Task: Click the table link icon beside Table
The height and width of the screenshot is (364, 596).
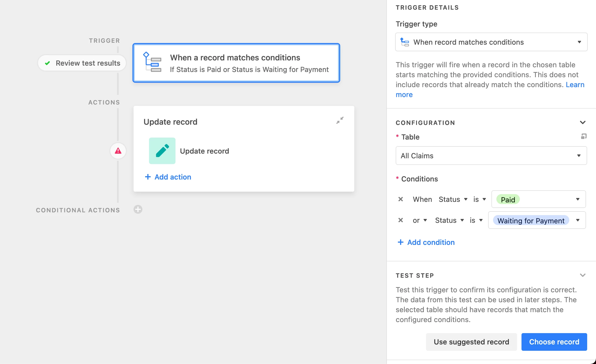Action: coord(584,136)
